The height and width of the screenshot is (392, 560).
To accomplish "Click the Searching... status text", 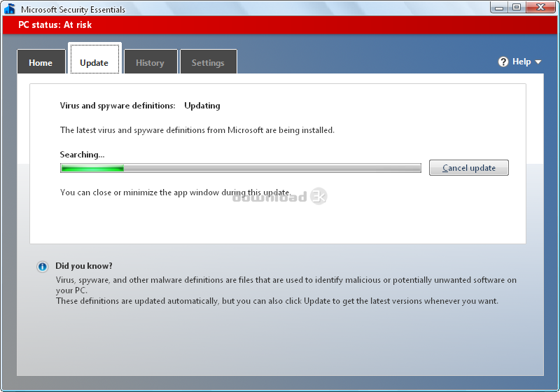I will (82, 155).
